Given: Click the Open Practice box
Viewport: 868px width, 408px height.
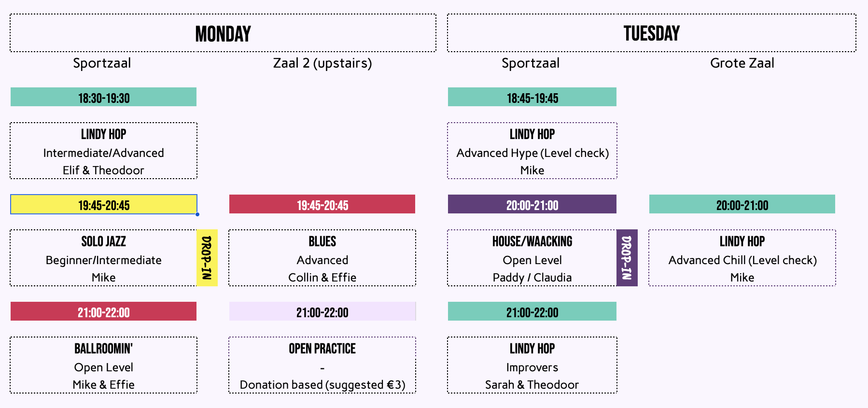Looking at the screenshot, I should click(x=322, y=366).
